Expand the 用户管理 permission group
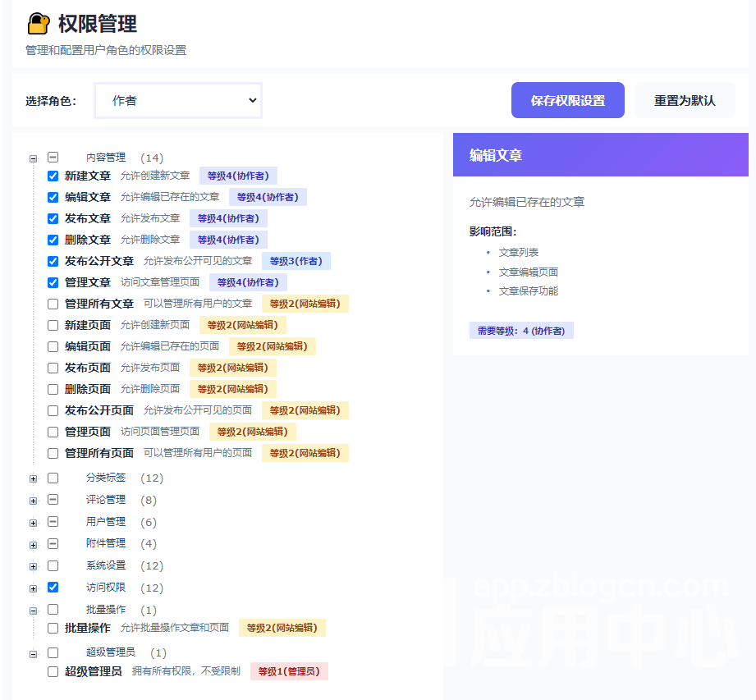The image size is (756, 700). point(34,523)
